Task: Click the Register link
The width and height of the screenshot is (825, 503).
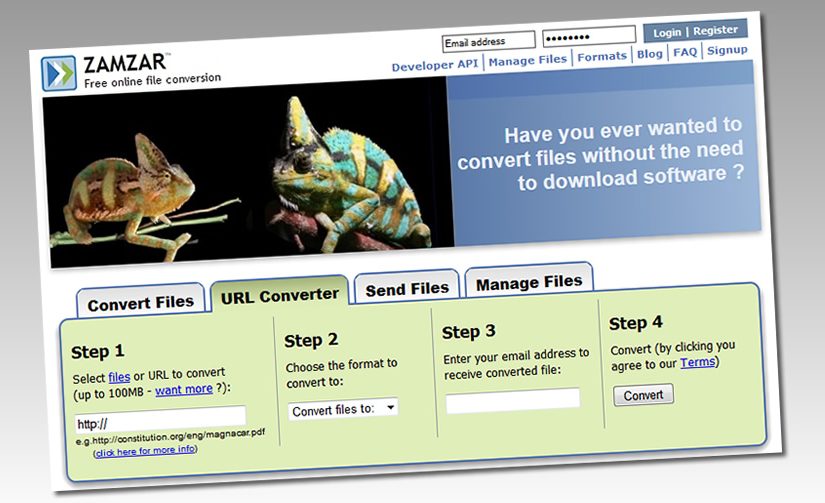Action: pos(715,31)
